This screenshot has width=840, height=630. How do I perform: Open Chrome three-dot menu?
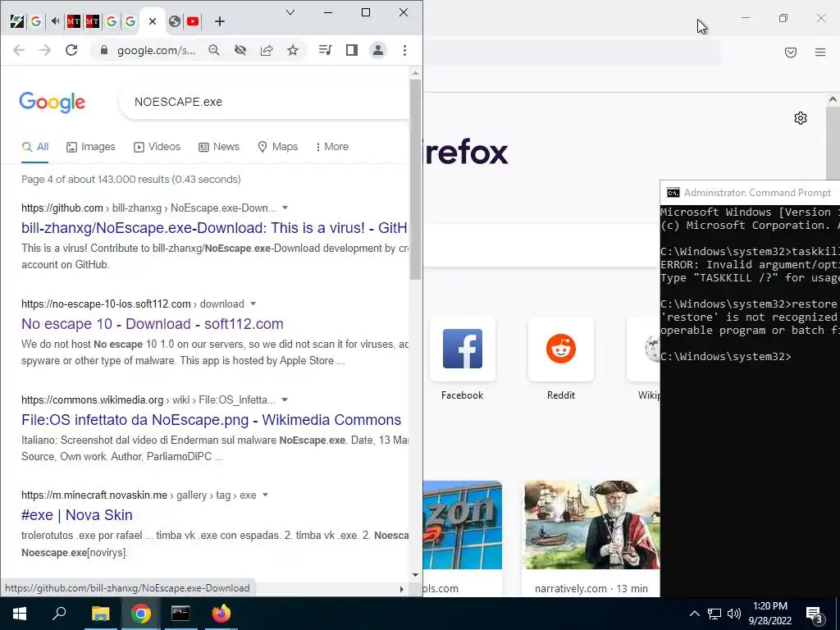[x=404, y=50]
